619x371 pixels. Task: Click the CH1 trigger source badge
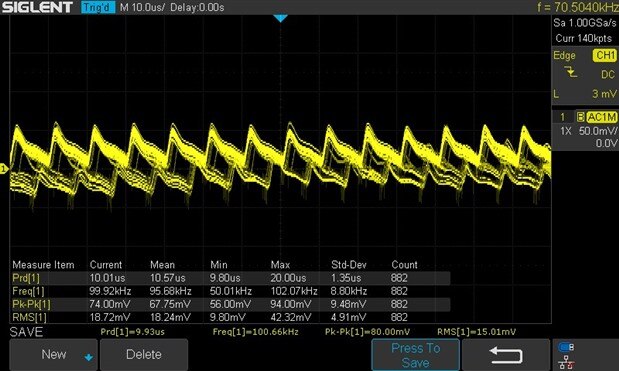(x=604, y=55)
